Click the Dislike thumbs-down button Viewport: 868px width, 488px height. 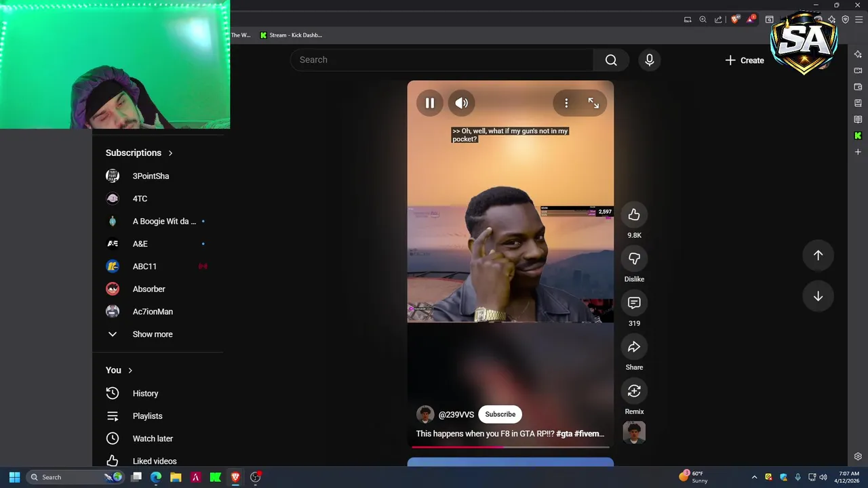634,259
